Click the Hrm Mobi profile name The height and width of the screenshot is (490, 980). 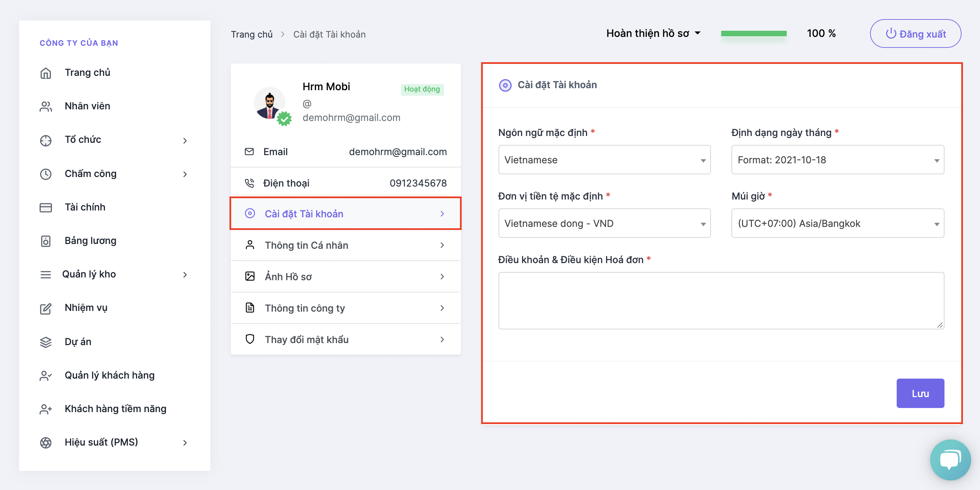click(326, 86)
